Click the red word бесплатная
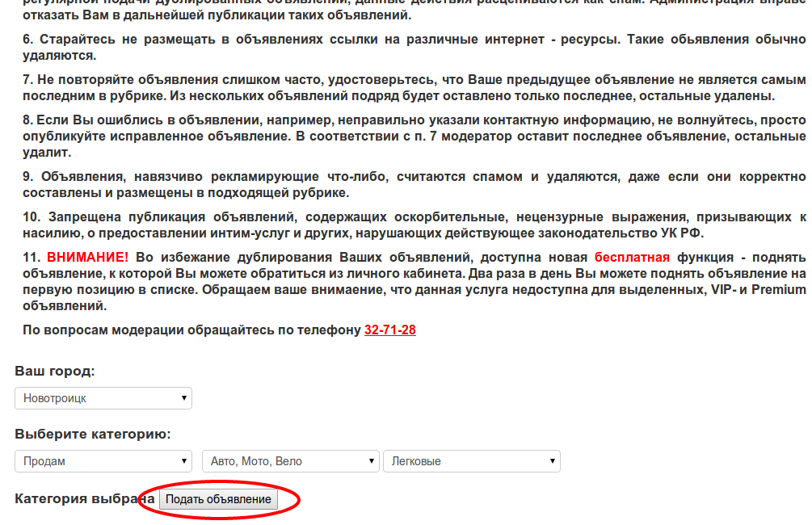This screenshot has height=525, width=812. pyautogui.click(x=632, y=258)
